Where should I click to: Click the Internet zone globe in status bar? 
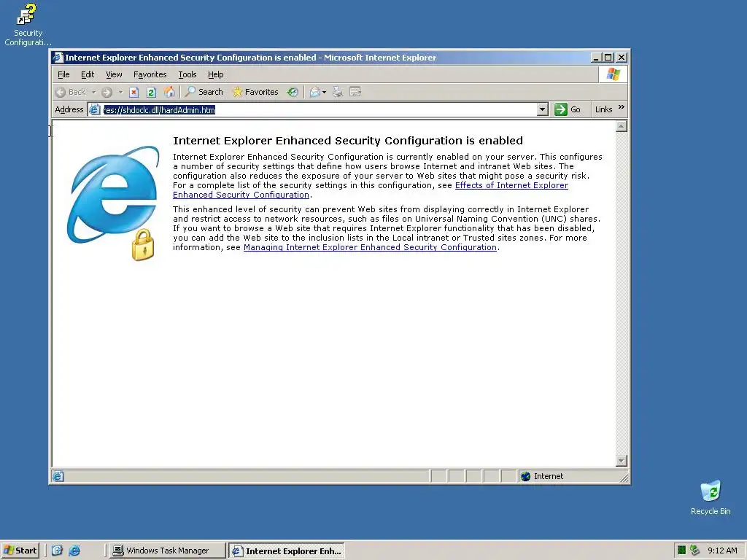[x=525, y=476]
